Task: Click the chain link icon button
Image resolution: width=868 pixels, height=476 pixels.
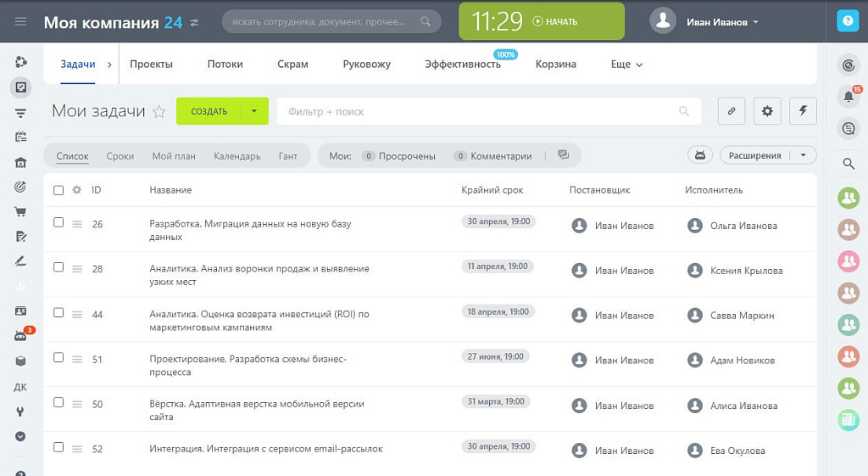Action: coord(732,111)
